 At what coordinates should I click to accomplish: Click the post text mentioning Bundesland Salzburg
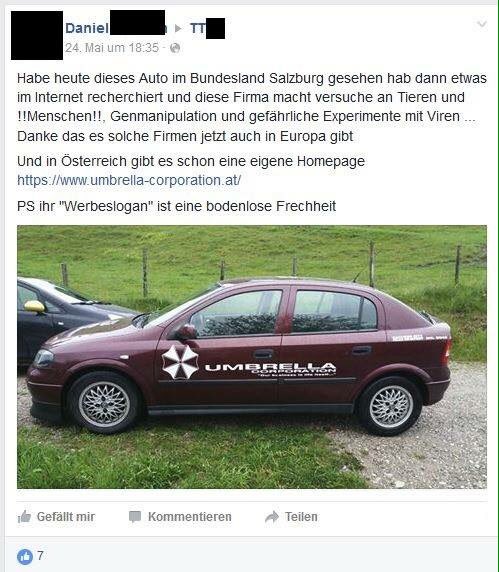coord(252,107)
